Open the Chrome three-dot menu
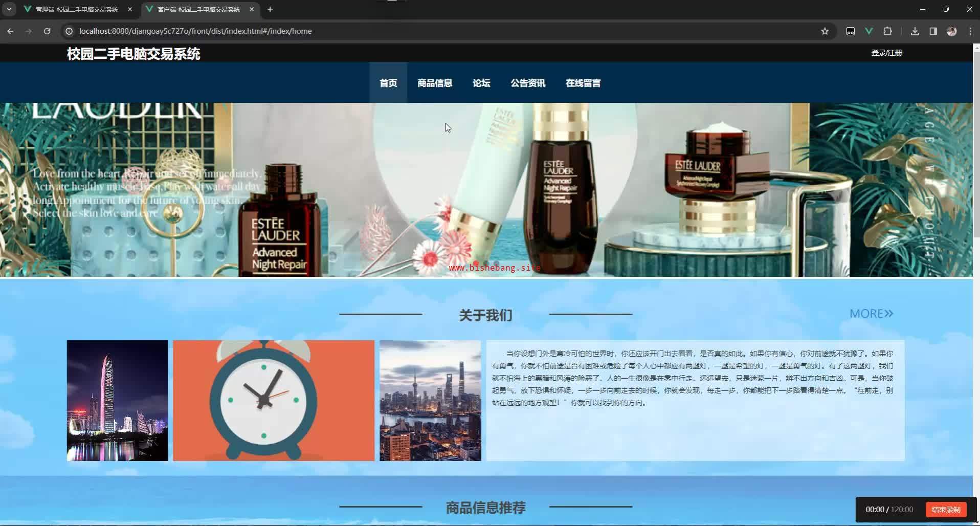 point(970,31)
